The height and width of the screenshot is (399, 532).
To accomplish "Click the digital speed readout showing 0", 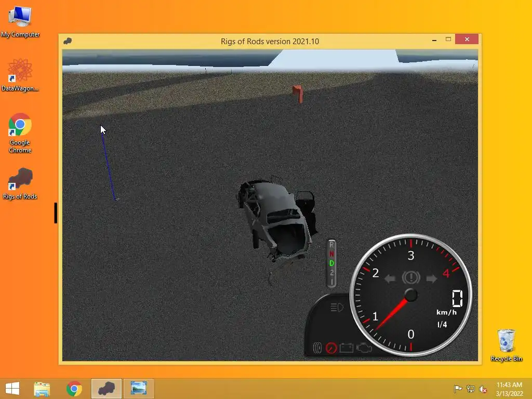I will tap(457, 299).
